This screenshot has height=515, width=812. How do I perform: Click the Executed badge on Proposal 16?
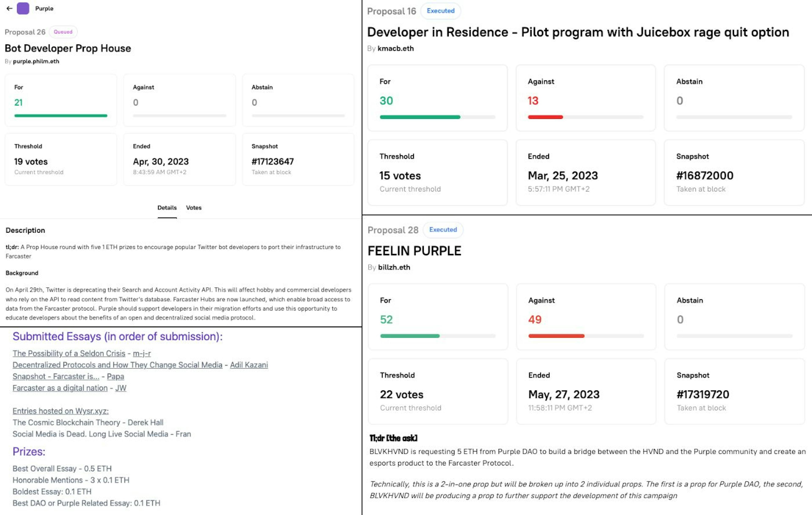(440, 11)
